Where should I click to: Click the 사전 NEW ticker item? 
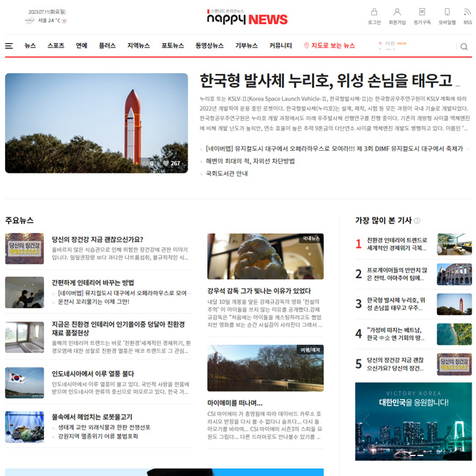tap(393, 43)
